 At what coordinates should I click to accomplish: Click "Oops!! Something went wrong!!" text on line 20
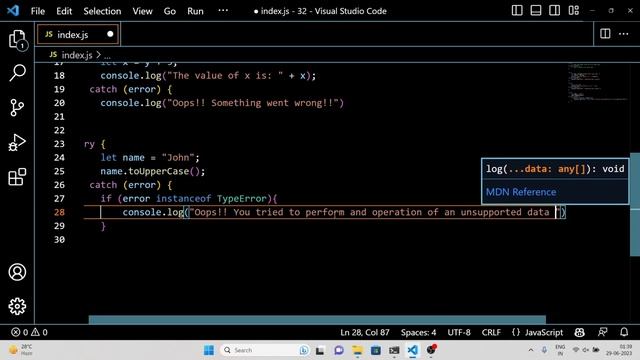pyautogui.click(x=253, y=103)
